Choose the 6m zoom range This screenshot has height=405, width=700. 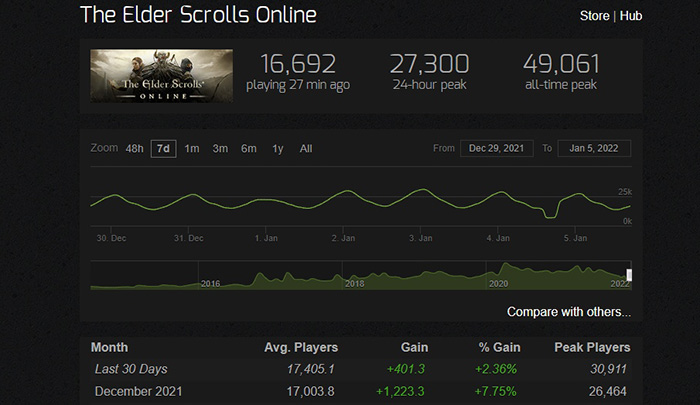[x=249, y=149]
